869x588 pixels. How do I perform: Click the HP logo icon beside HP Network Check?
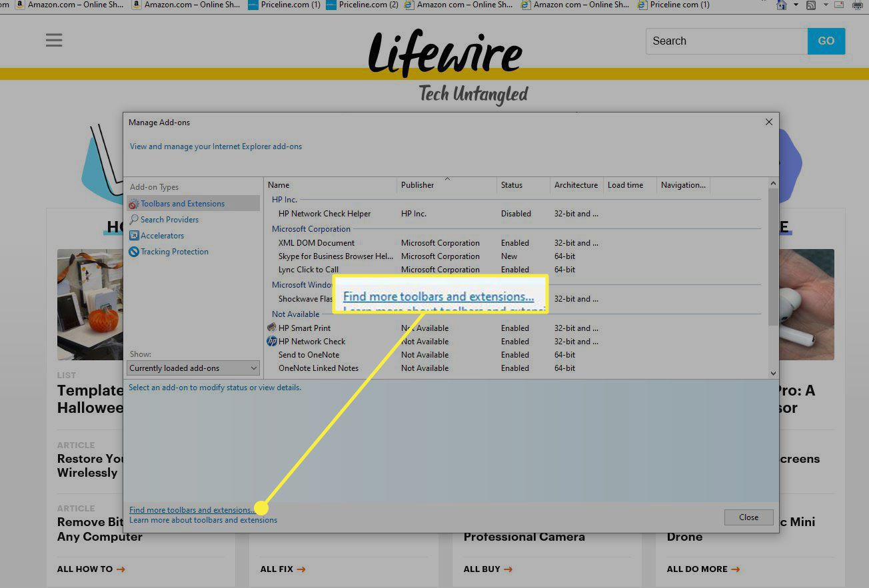click(271, 341)
